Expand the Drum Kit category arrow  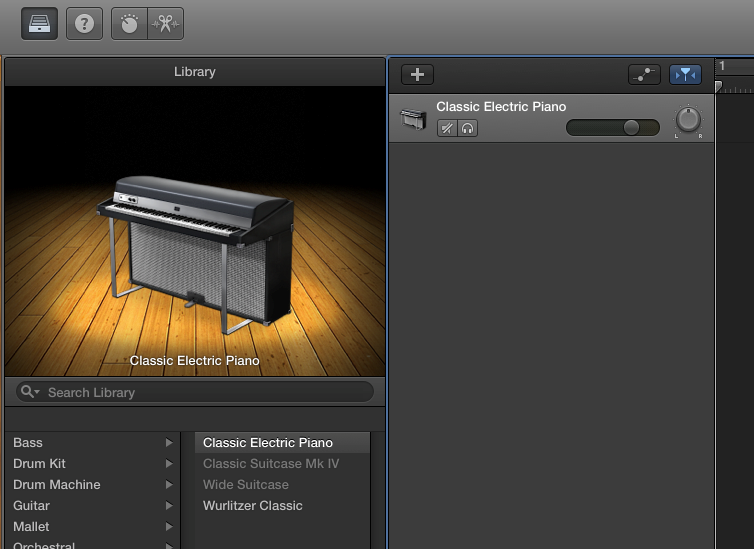click(169, 463)
